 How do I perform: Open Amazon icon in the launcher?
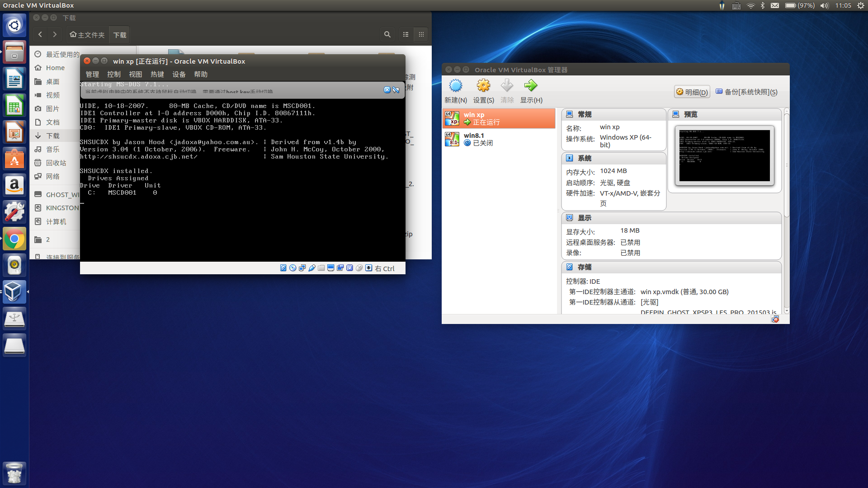[14, 186]
